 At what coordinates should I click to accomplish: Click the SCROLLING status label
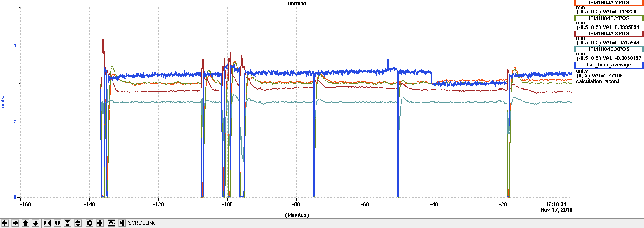pos(142,223)
